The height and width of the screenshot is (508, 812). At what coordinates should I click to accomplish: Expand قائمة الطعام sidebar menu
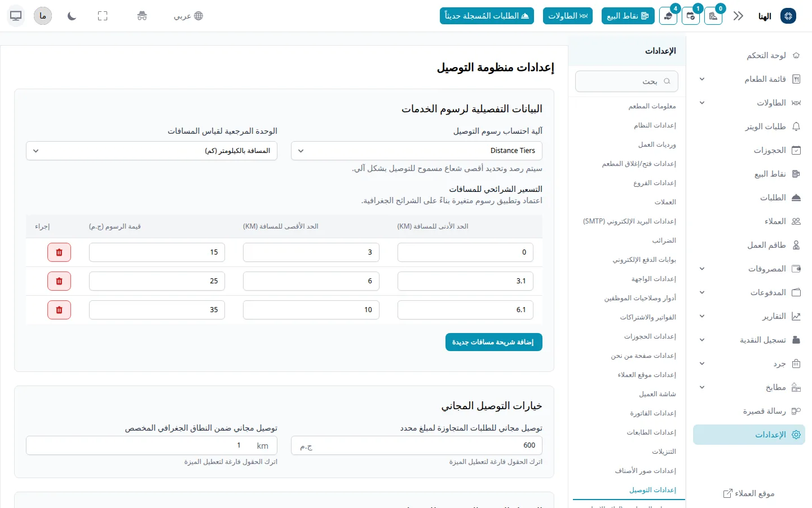[x=749, y=79]
